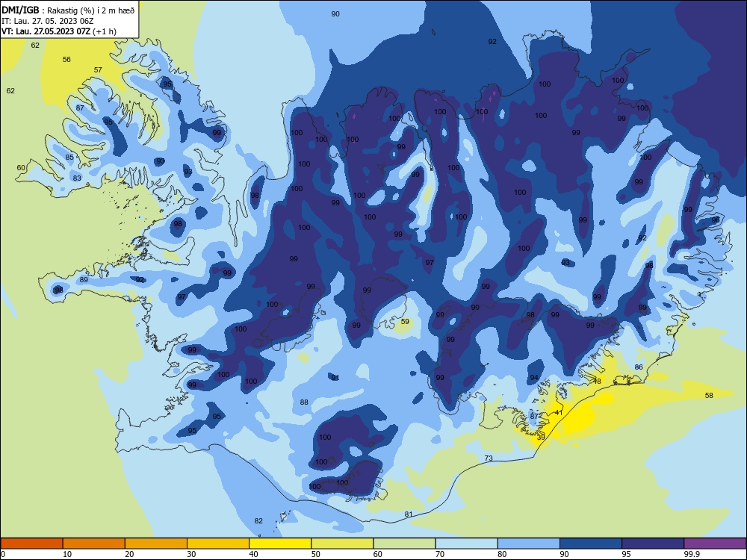The height and width of the screenshot is (560, 747).
Task: Click the 80–90 light blue legend swatch
Action: pyautogui.click(x=529, y=544)
